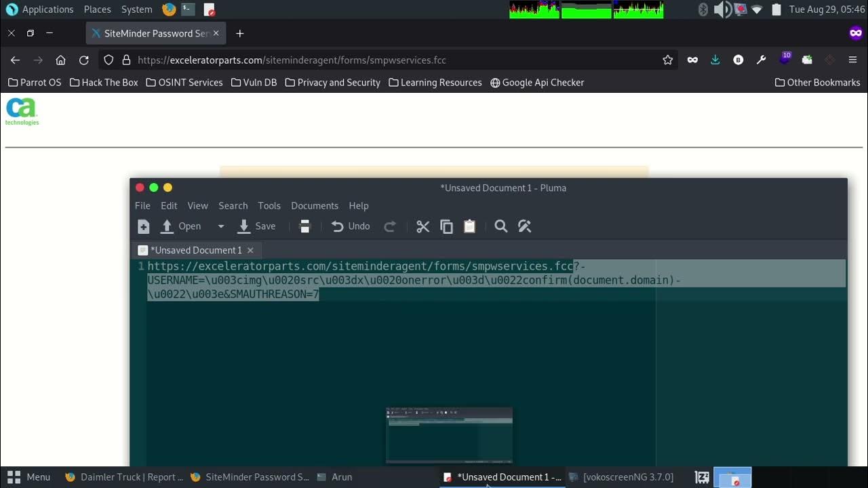The width and height of the screenshot is (868, 488).
Task: Open the OSINT Services bookmarks folder
Action: pyautogui.click(x=184, y=82)
